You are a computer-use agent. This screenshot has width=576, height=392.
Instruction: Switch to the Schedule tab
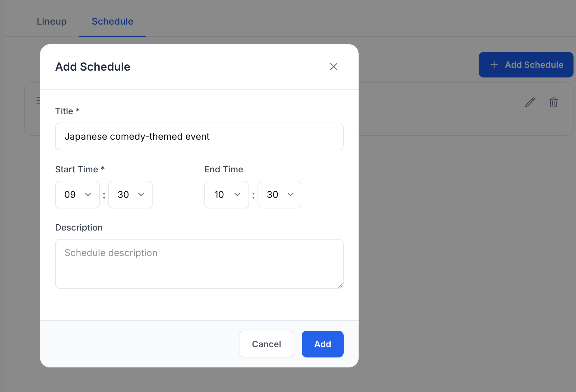coord(112,21)
